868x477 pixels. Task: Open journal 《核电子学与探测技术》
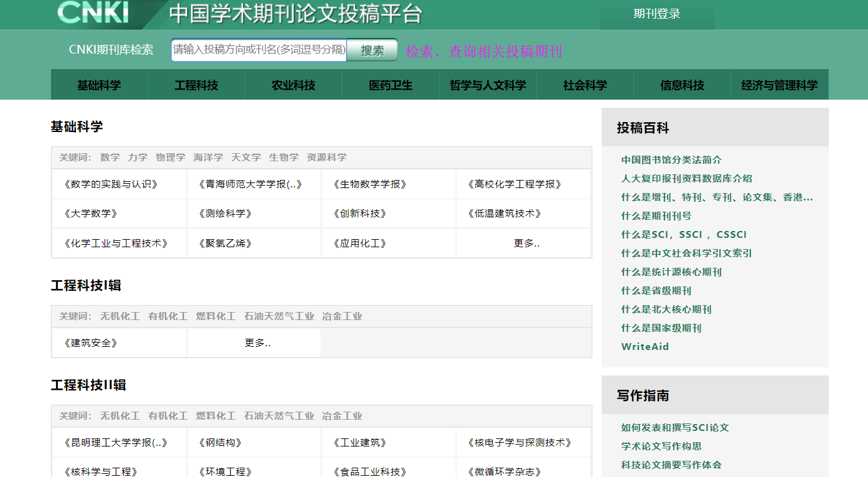tap(519, 443)
